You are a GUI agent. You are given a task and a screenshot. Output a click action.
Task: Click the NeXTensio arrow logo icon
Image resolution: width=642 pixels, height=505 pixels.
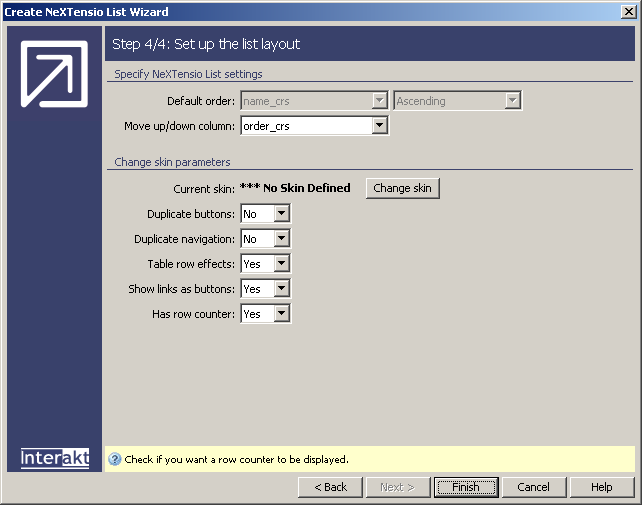54,74
